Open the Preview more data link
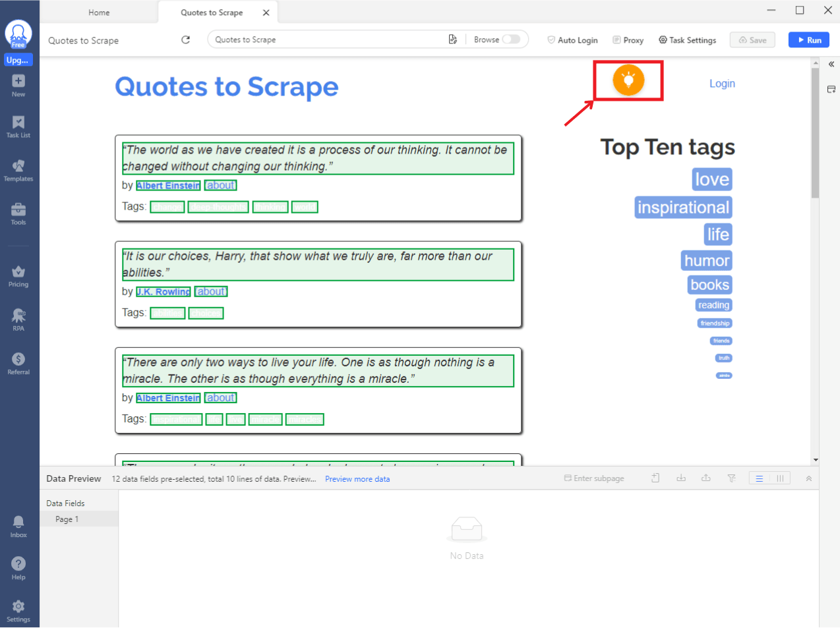Viewport: 840px width, 628px height. [x=357, y=479]
